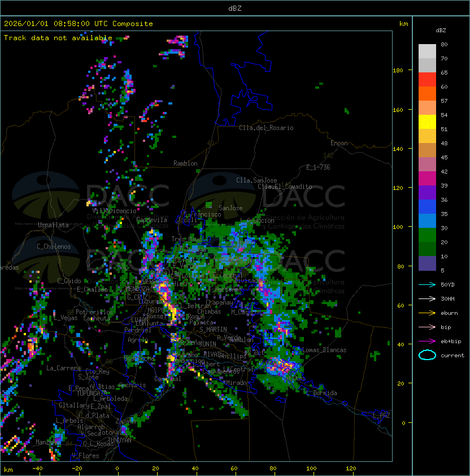The image size is (470, 476).
Task: Click the Dormida map label
Action: pos(325,393)
